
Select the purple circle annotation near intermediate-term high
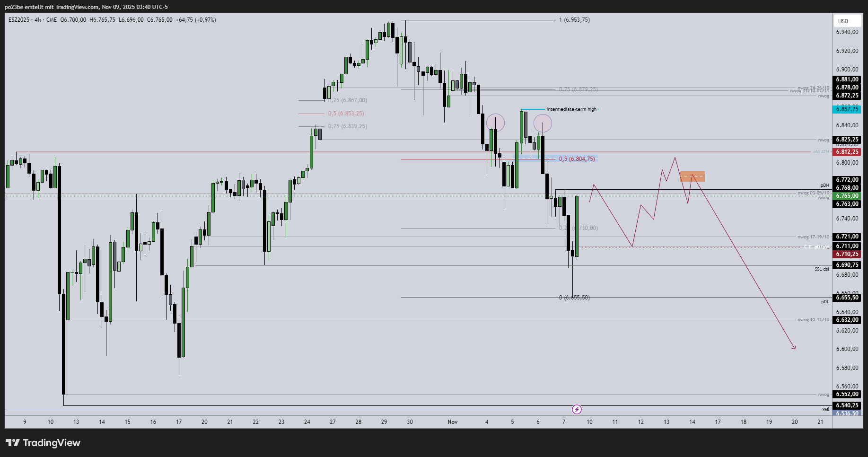(x=543, y=123)
